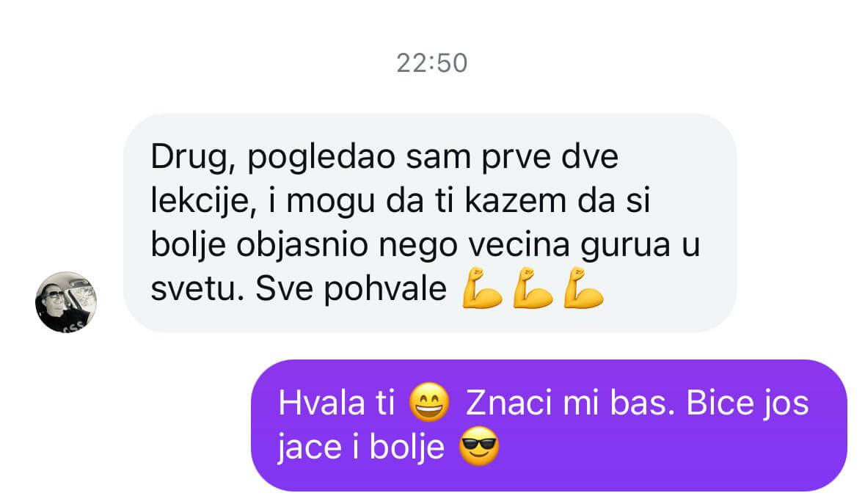Click the first flexed biceps emoji
The height and width of the screenshot is (504, 865).
click(482, 288)
